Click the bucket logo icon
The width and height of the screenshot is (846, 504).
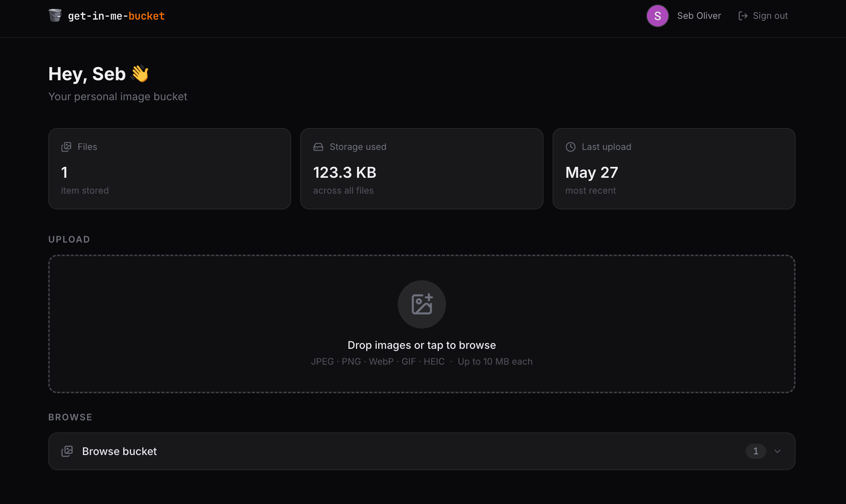pos(55,15)
